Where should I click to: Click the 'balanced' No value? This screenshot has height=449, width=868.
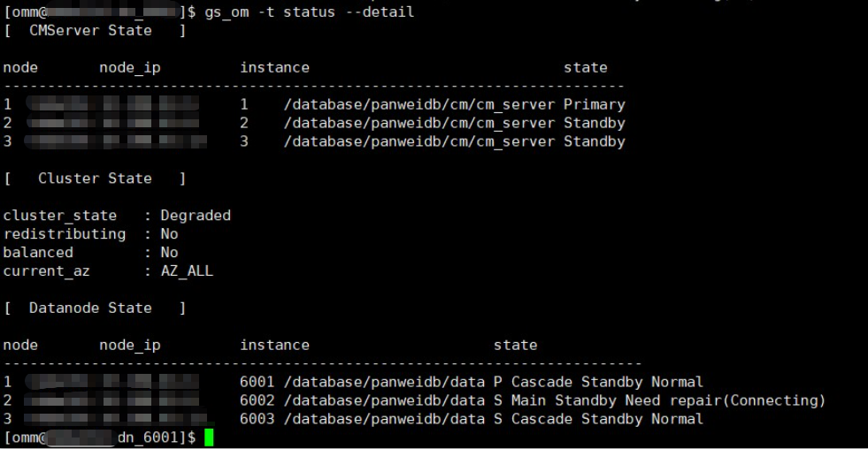(169, 253)
